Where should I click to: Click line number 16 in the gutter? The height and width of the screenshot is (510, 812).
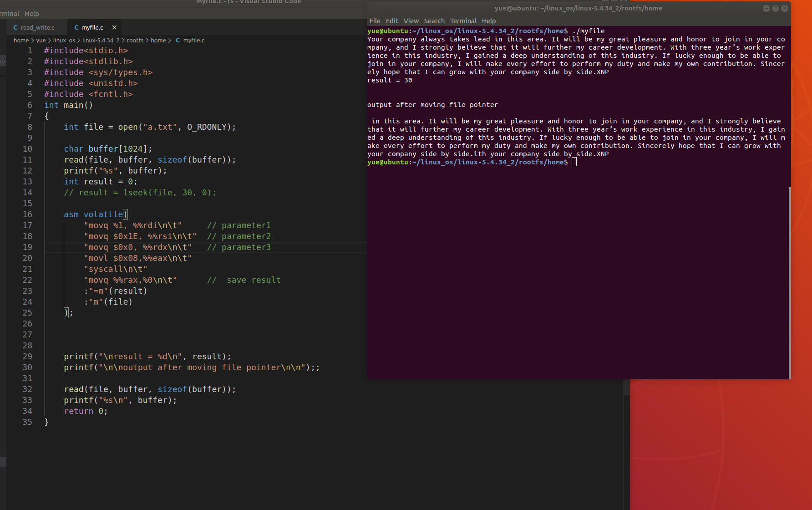click(x=27, y=214)
